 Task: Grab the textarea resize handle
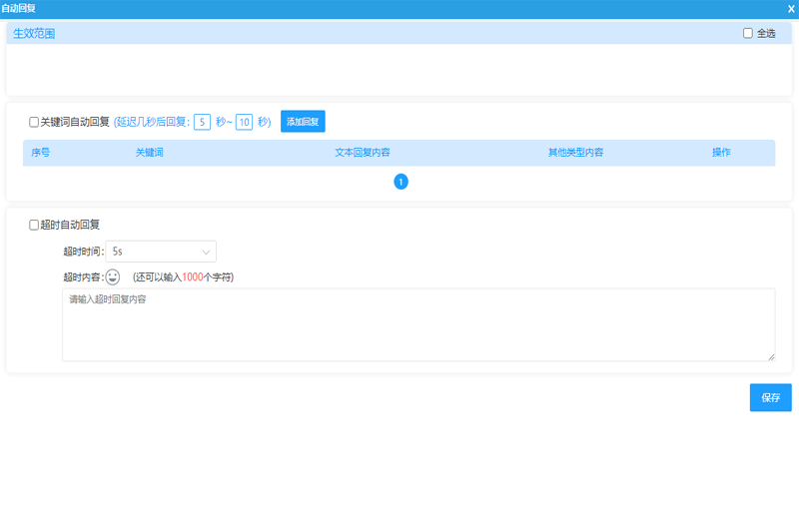tap(770, 356)
